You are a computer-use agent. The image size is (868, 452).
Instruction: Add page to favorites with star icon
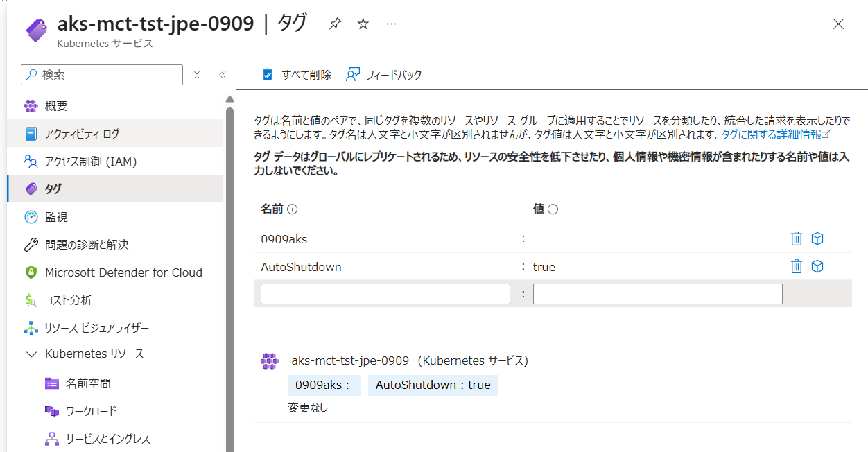363,24
